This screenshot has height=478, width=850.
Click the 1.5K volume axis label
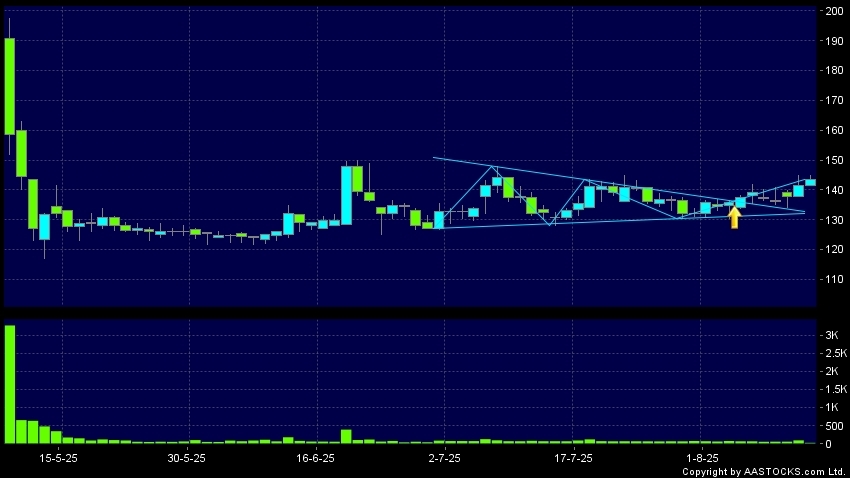(836, 390)
